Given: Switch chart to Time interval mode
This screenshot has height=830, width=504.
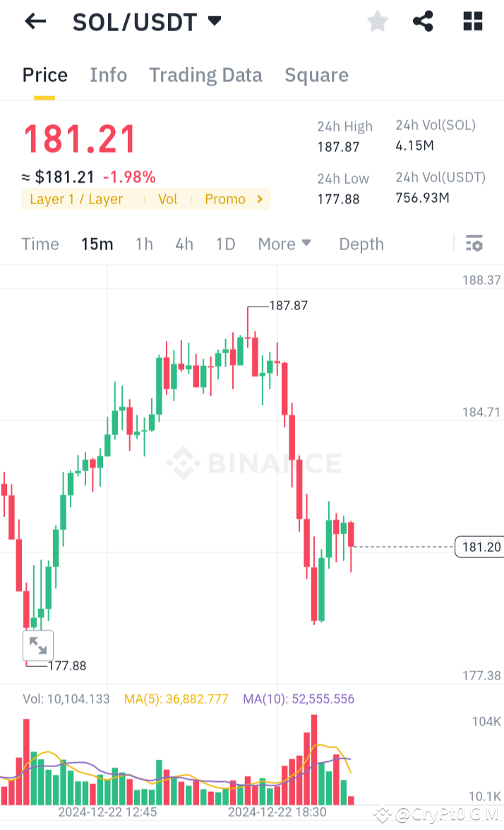Looking at the screenshot, I should click(x=40, y=244).
